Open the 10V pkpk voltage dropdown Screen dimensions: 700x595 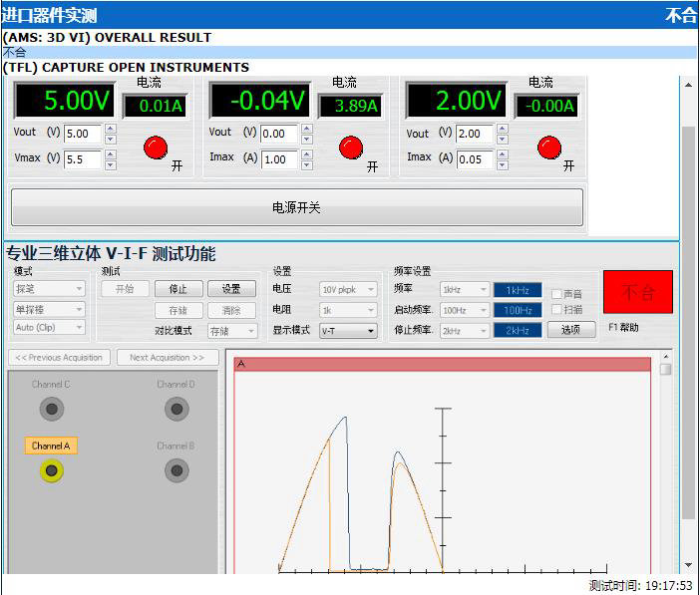[x=348, y=290]
